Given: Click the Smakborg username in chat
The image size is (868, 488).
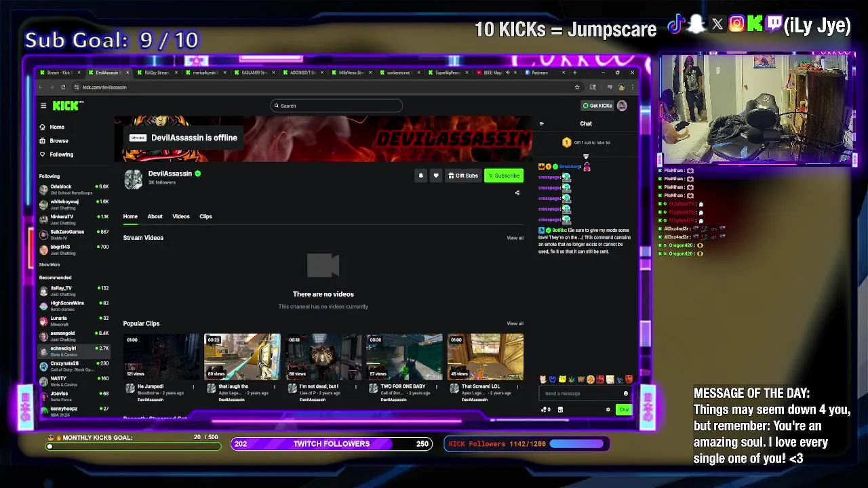Looking at the screenshot, I should (x=570, y=167).
